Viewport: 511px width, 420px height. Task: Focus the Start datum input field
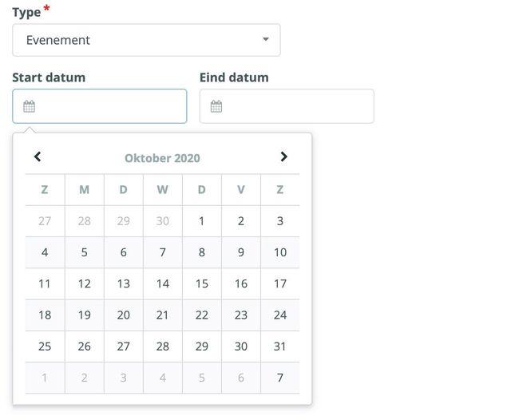(100, 106)
